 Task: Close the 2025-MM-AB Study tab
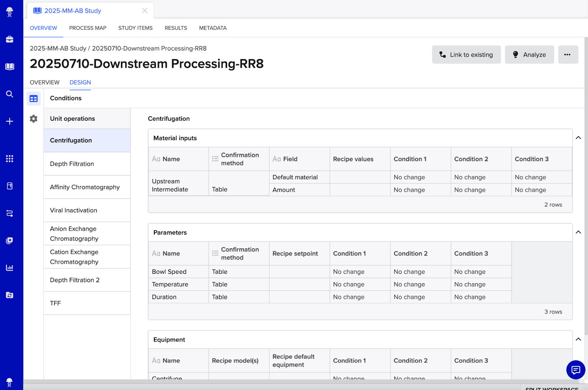145,11
